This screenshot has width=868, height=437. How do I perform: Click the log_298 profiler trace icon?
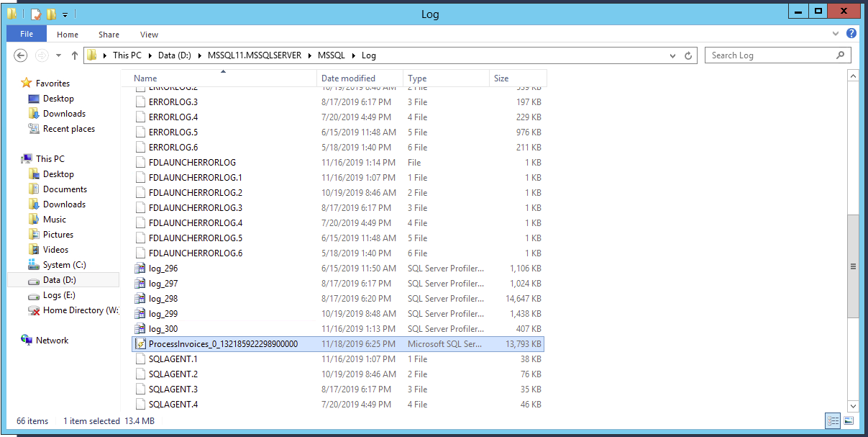[140, 299]
